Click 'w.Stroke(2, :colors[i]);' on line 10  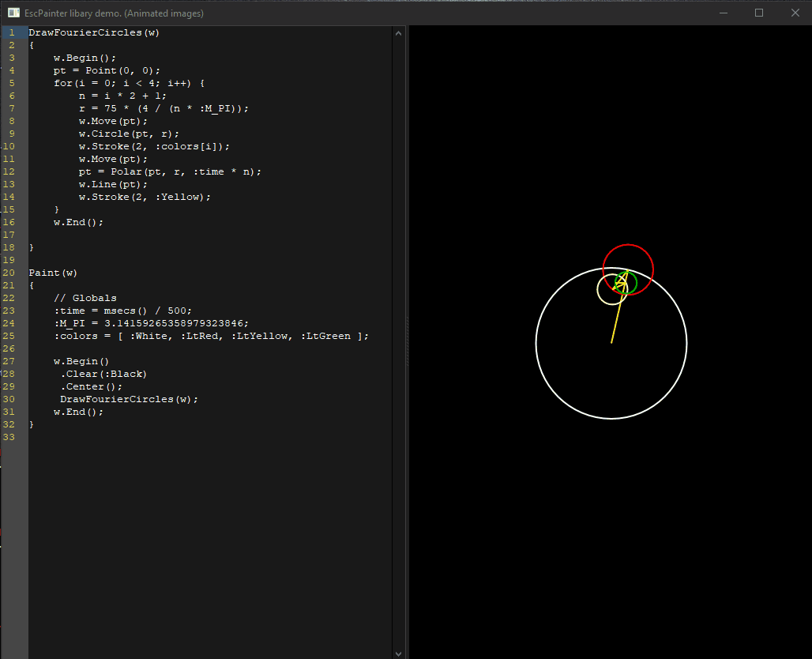point(154,147)
